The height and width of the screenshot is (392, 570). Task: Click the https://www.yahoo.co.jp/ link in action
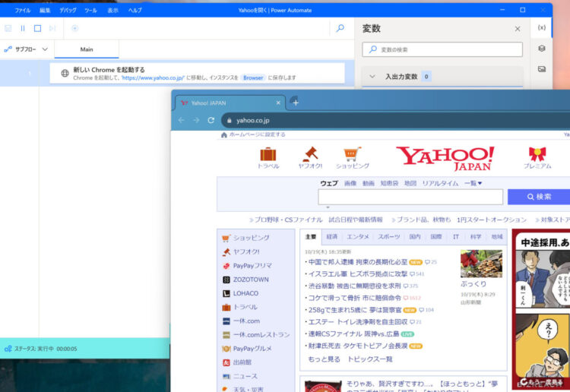click(x=153, y=77)
